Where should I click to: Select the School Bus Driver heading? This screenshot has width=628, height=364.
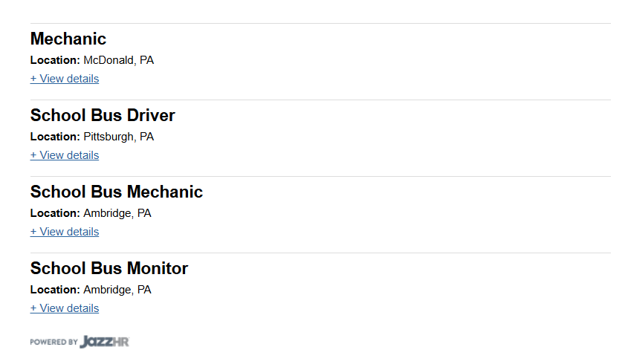point(103,115)
